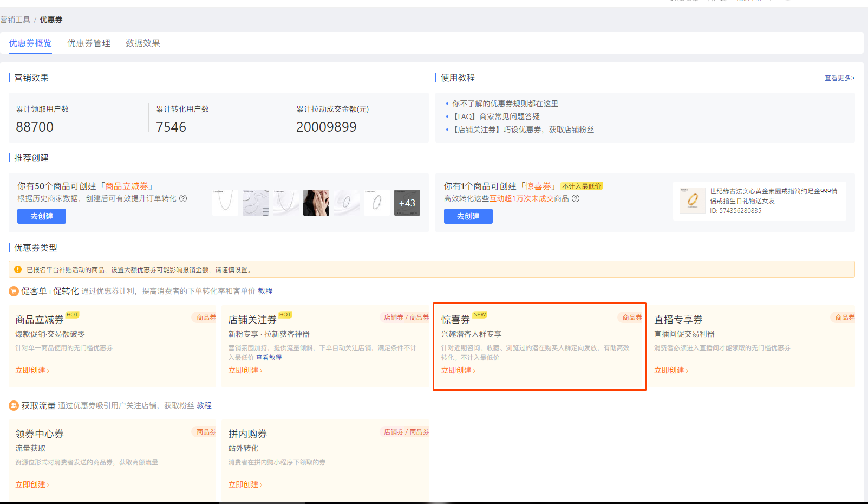Click 立即创建 under 领券中心券
This screenshot has height=504, width=868.
coord(32,484)
